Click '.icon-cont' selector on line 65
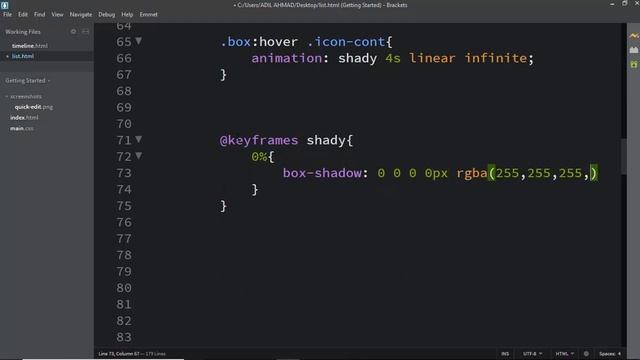Screen dimensions: 640x360 (x=346, y=42)
